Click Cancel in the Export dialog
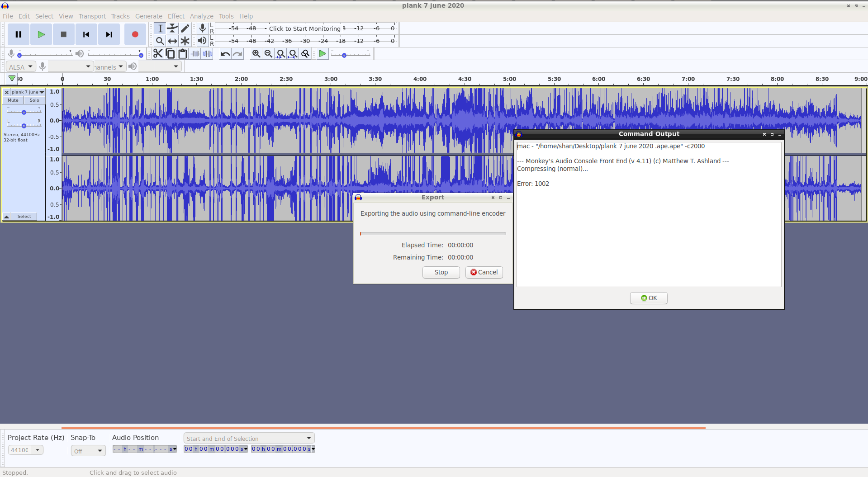The width and height of the screenshot is (868, 477). coord(484,272)
